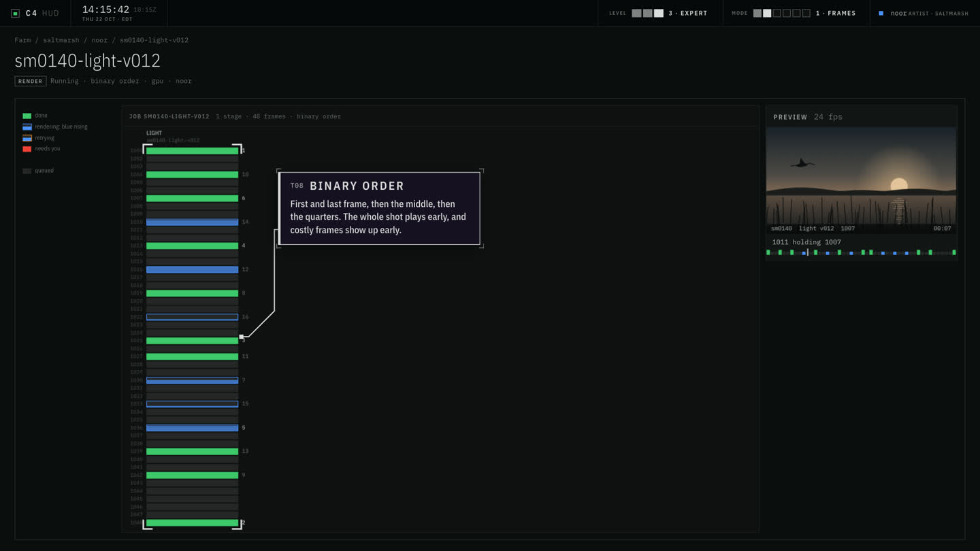Click the preview frame progress strip

tap(862, 252)
